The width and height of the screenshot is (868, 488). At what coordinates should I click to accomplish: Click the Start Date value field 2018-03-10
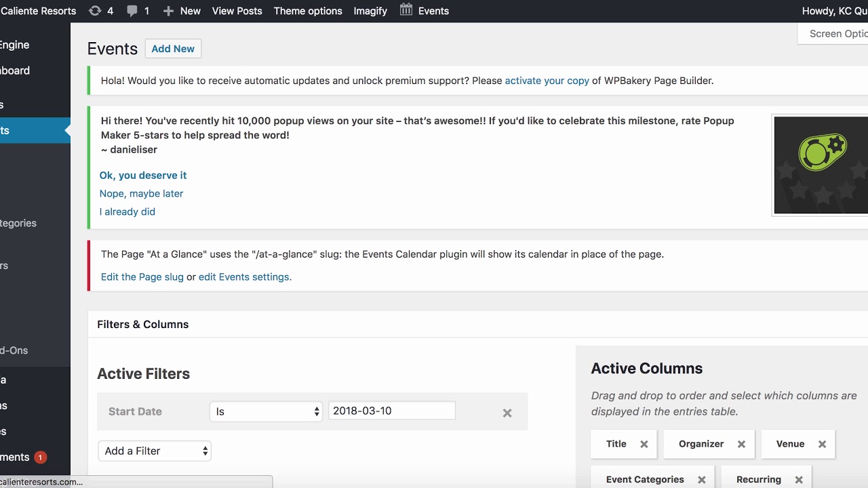(392, 411)
